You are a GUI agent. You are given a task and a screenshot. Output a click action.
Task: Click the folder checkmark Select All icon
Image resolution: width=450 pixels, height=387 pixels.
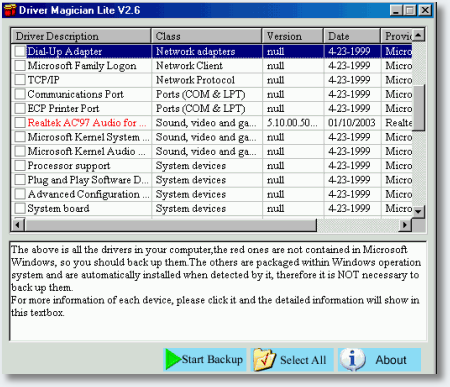click(x=264, y=360)
